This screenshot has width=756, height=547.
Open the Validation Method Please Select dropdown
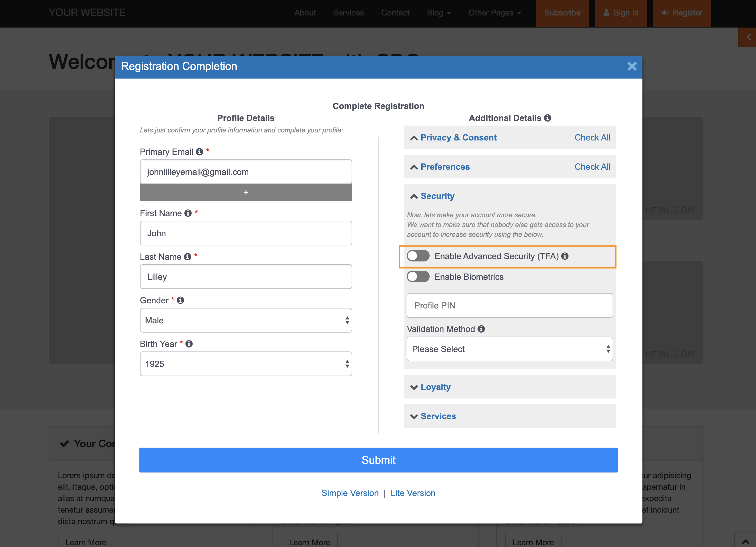[x=509, y=349]
